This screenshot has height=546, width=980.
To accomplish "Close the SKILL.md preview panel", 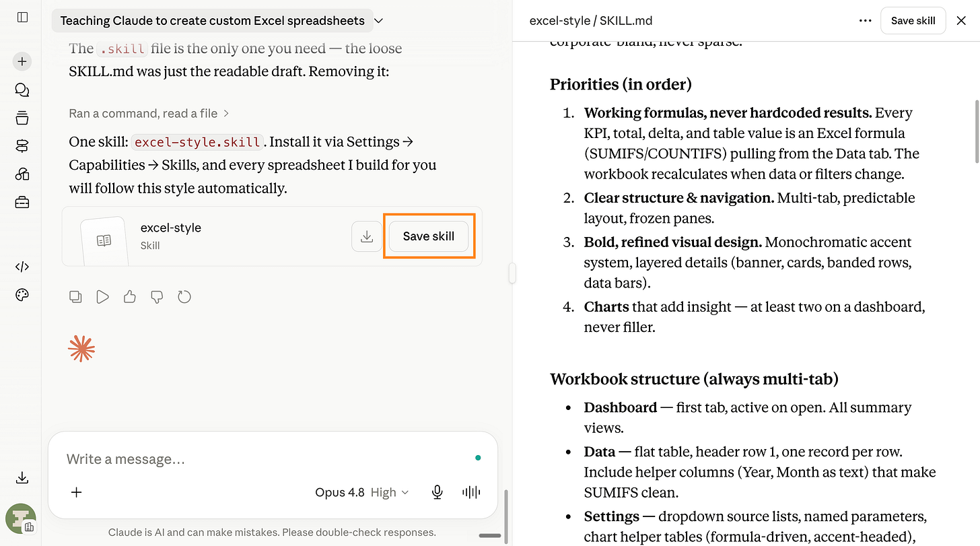I will pyautogui.click(x=961, y=21).
